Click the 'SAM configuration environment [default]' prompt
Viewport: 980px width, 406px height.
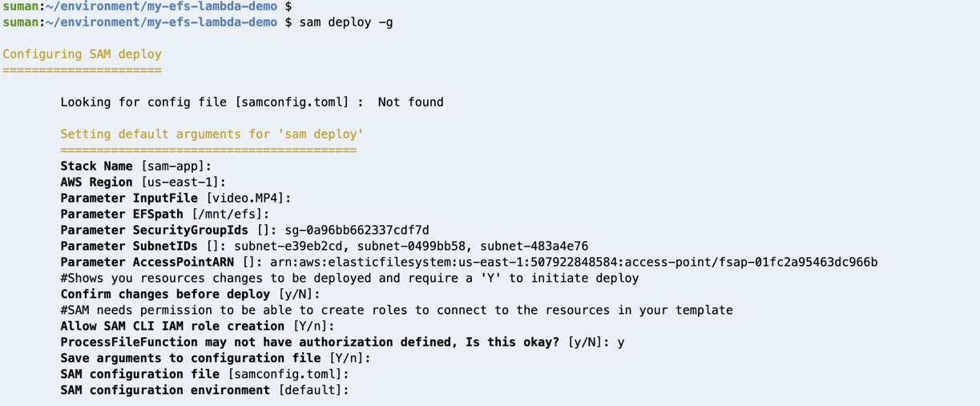pos(204,391)
